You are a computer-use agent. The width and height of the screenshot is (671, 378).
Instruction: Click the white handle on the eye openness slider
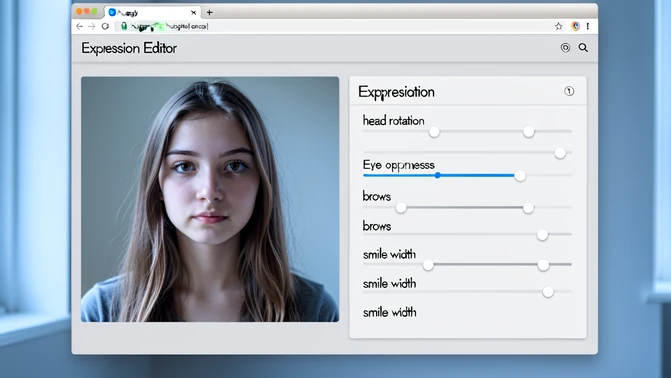click(x=520, y=176)
